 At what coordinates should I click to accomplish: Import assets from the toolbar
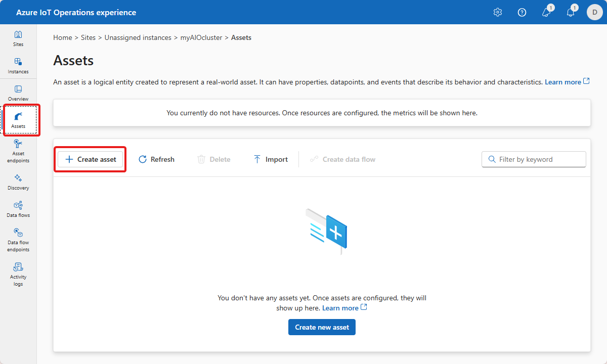271,159
